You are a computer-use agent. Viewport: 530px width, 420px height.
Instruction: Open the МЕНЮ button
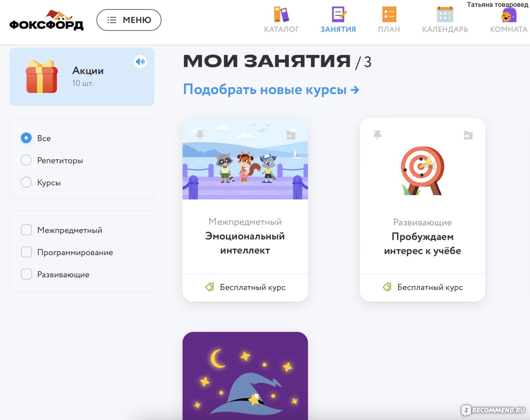129,20
